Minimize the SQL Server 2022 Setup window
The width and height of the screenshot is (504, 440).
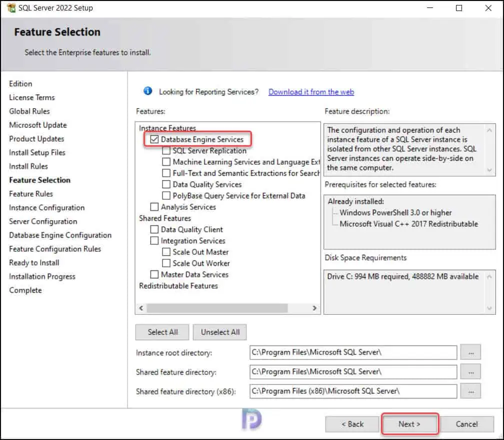tap(430, 8)
